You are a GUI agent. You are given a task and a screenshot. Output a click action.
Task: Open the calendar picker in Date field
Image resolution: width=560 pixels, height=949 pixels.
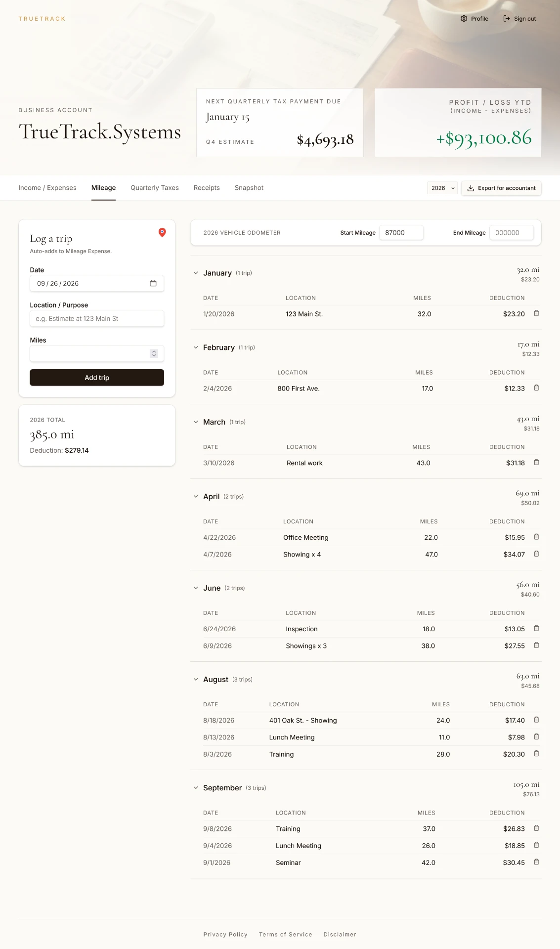click(153, 283)
